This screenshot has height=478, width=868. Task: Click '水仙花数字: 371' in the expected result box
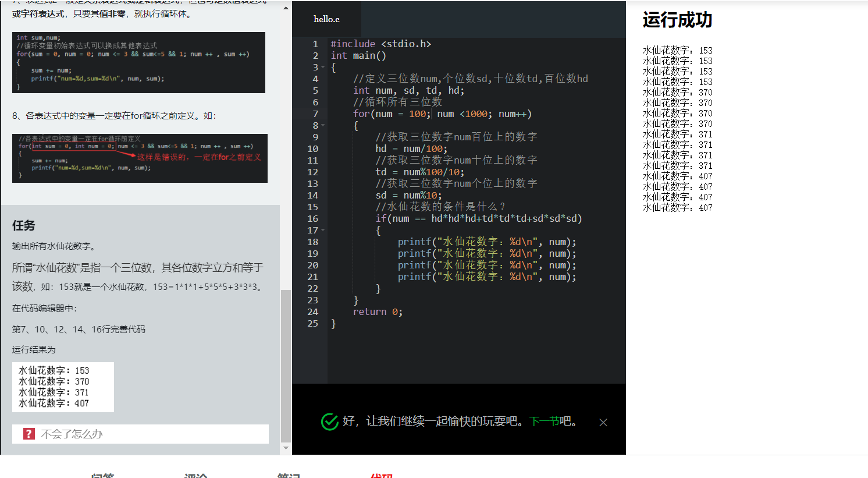54,392
